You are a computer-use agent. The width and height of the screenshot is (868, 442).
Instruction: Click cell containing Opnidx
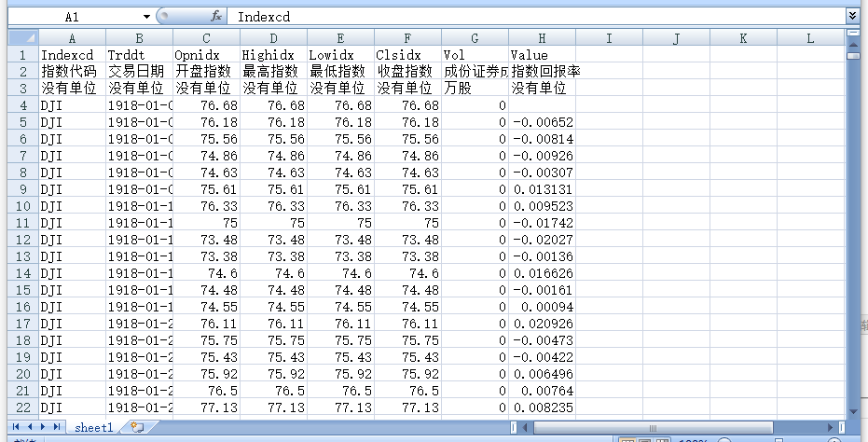[206, 55]
